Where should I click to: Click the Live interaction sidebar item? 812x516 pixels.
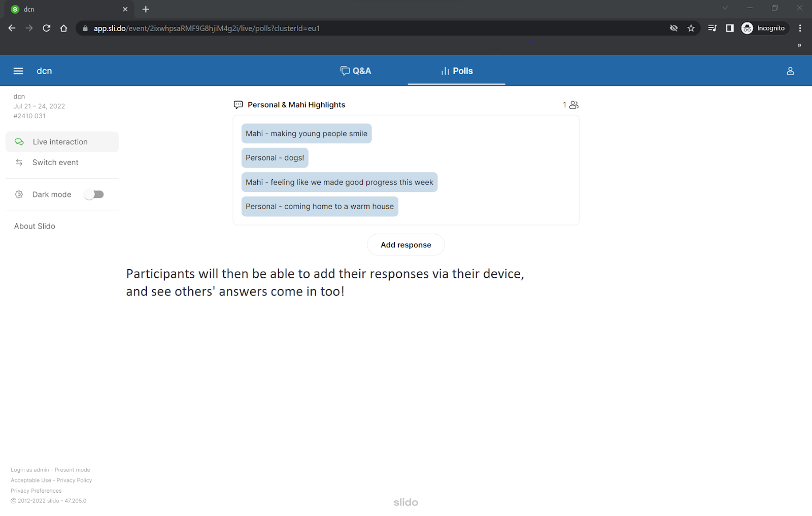(x=62, y=142)
